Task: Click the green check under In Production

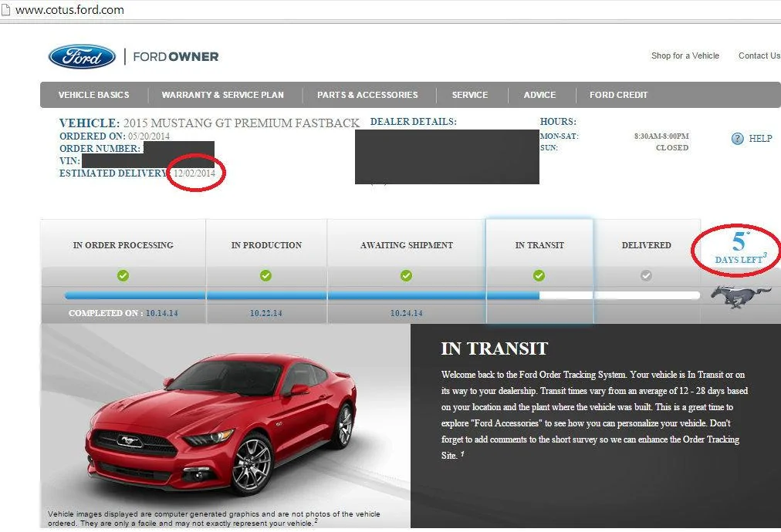Action: 266,275
